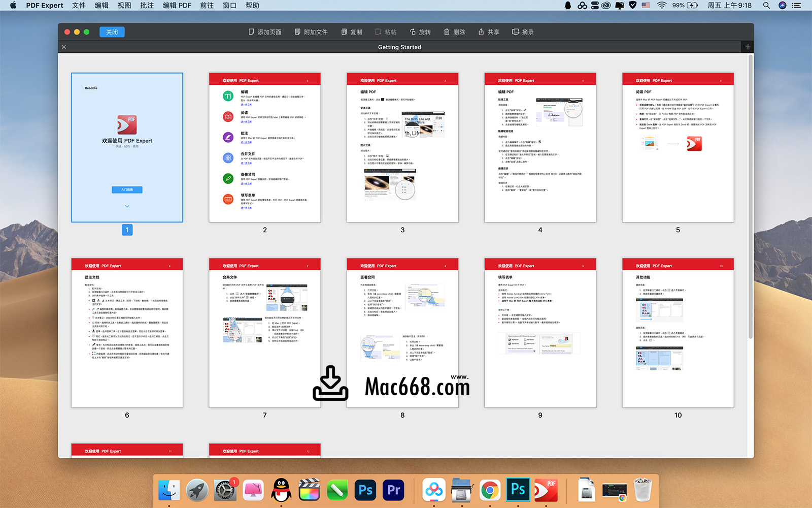Rotate the selected page with 旋转

tap(420, 32)
